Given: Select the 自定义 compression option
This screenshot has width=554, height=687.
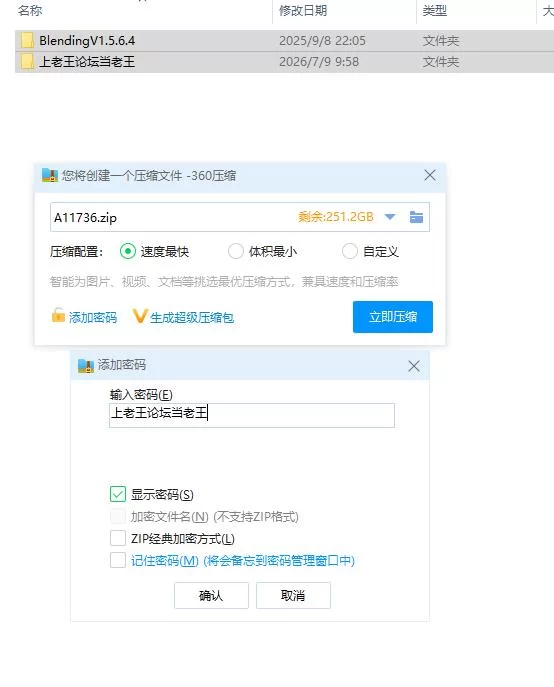Looking at the screenshot, I should [x=350, y=251].
